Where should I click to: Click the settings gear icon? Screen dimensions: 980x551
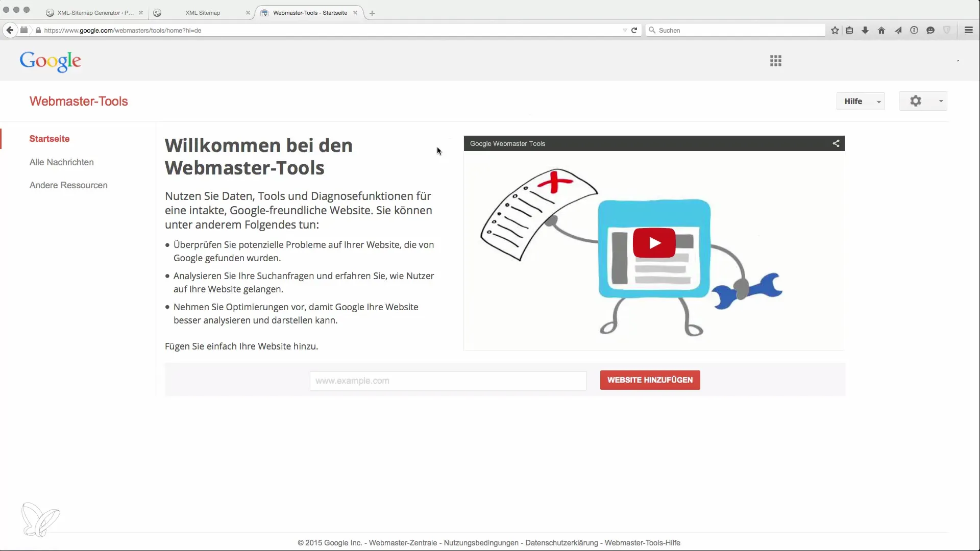[x=916, y=101]
